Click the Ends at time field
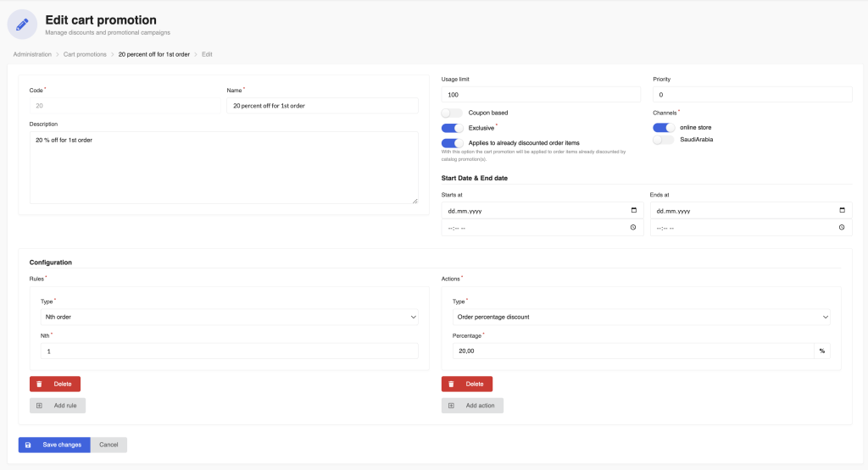This screenshot has height=470, width=868. [x=751, y=228]
